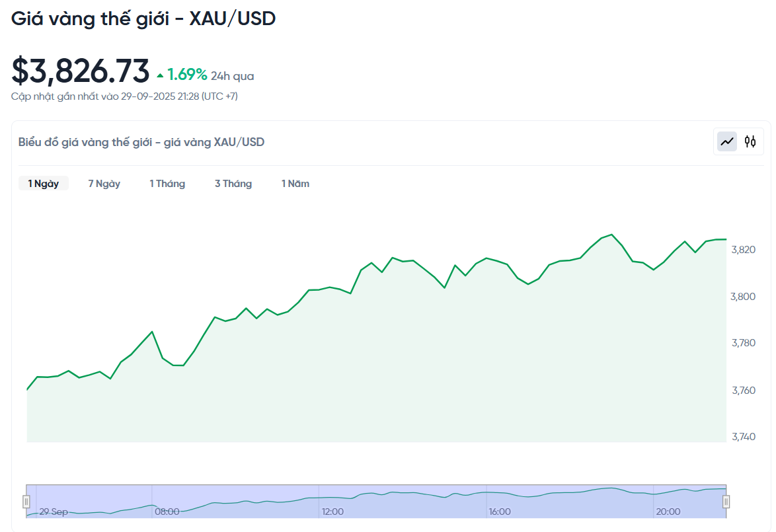This screenshot has width=776, height=532.
Task: Show the 7 Ngày price range
Action: tap(104, 184)
